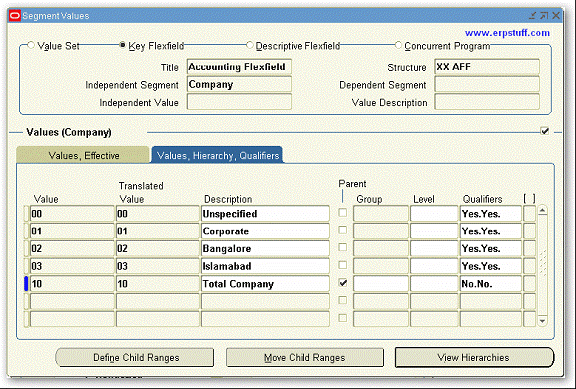The height and width of the screenshot is (389, 576).
Task: Switch to the Values, Effective tab
Action: click(x=83, y=155)
